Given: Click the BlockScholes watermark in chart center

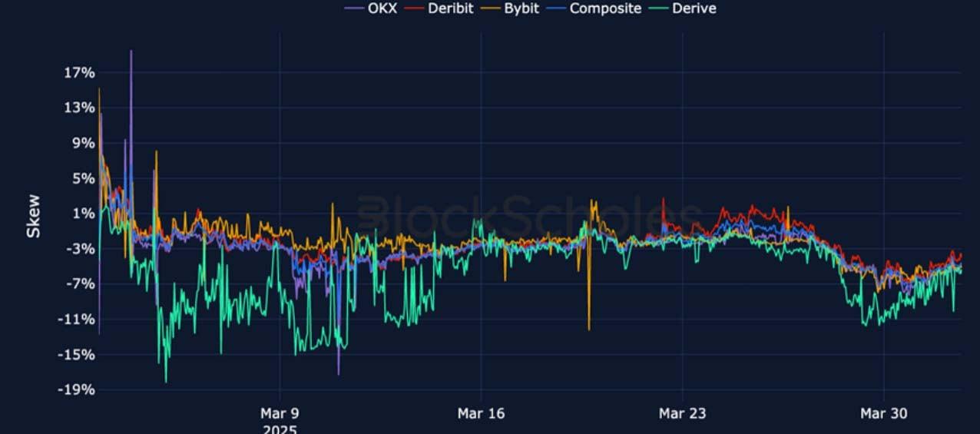Looking at the screenshot, I should 528,214.
